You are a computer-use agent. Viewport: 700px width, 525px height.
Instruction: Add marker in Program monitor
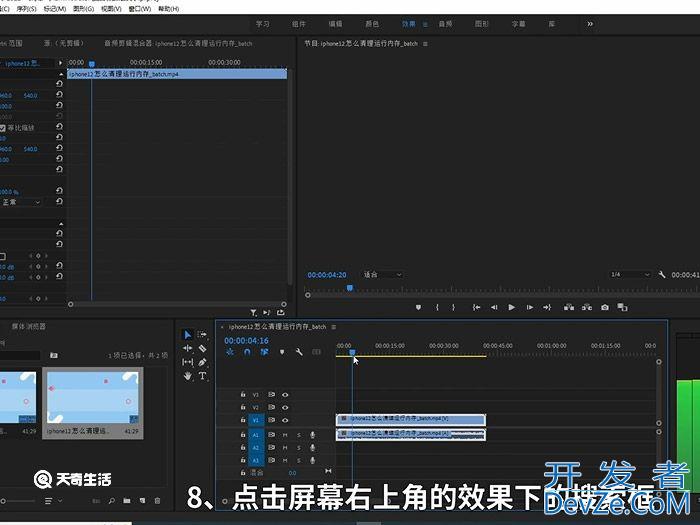418,307
